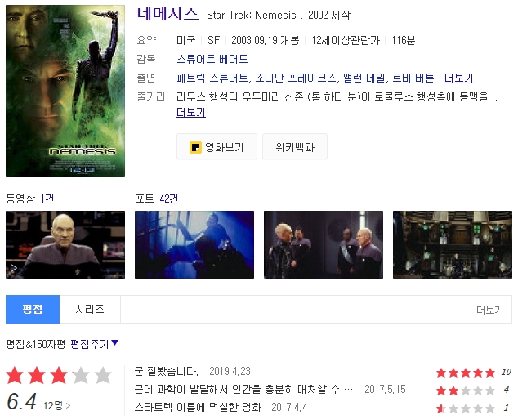Click director link 스튜어트 베어드
Image resolution: width=518 pixels, height=420 pixels.
(x=212, y=59)
